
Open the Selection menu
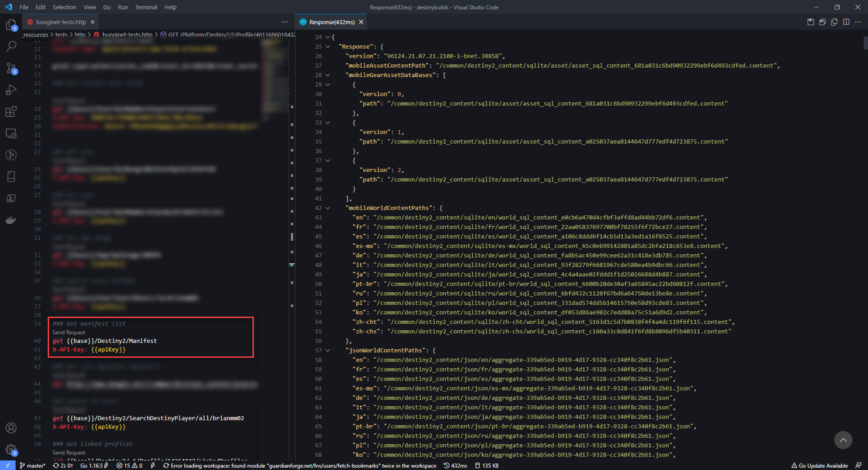click(64, 7)
